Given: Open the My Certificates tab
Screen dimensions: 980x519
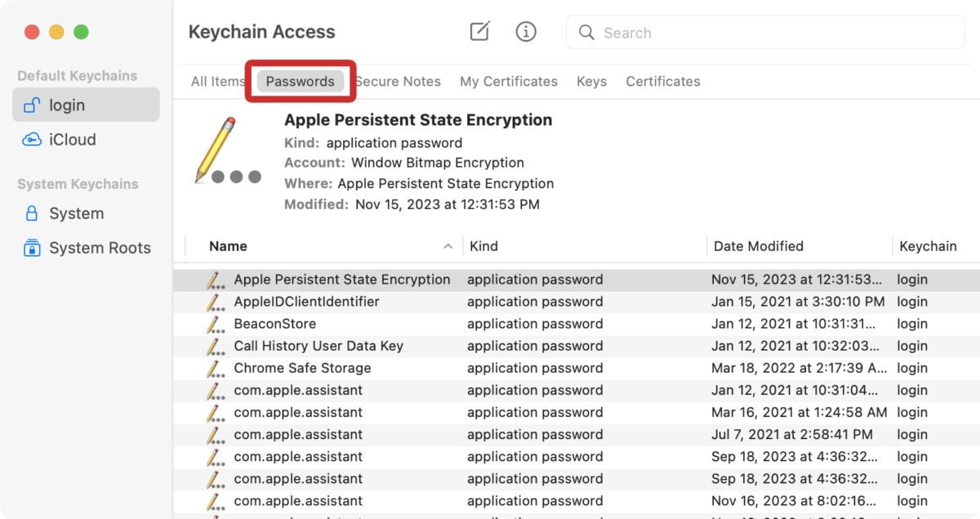Looking at the screenshot, I should point(508,82).
